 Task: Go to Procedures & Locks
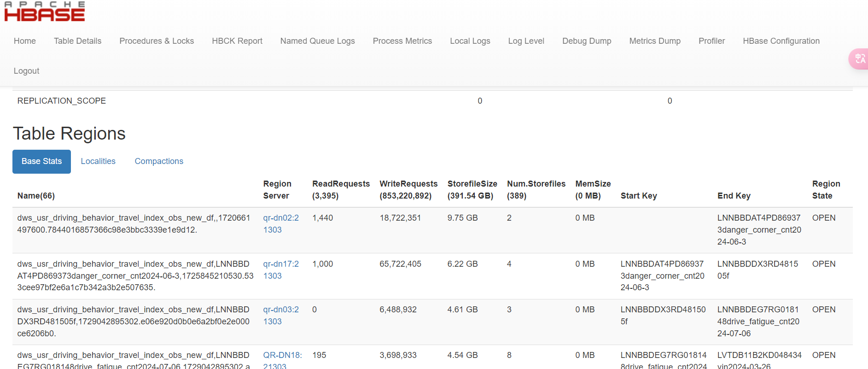coord(157,41)
